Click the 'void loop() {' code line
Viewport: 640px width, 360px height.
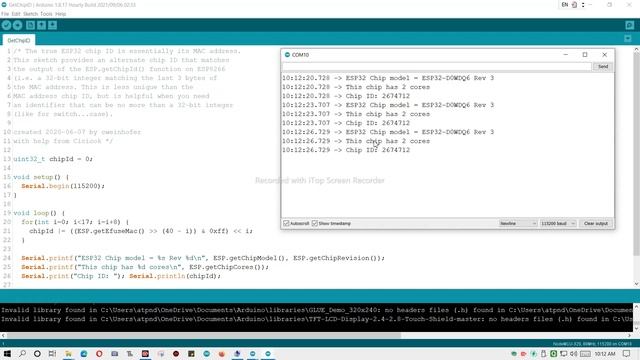coord(39,213)
